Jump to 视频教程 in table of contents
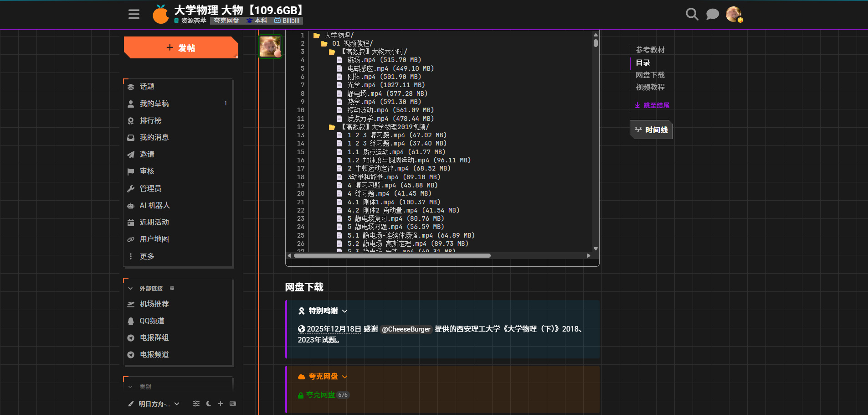Image resolution: width=868 pixels, height=415 pixels. pos(650,87)
